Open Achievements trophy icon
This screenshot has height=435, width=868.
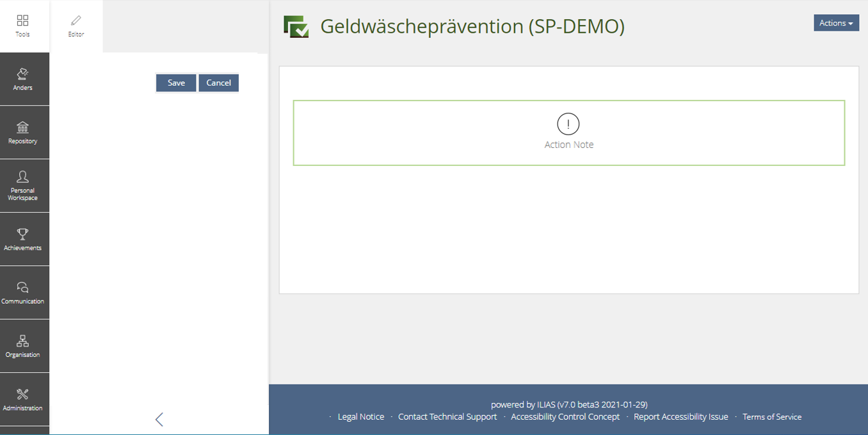pyautogui.click(x=23, y=239)
